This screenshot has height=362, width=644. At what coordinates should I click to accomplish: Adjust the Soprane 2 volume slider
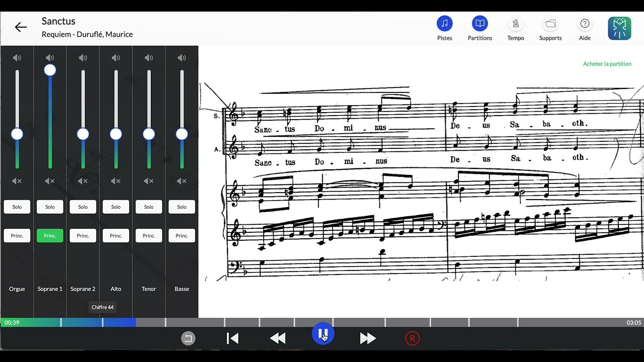pyautogui.click(x=83, y=134)
